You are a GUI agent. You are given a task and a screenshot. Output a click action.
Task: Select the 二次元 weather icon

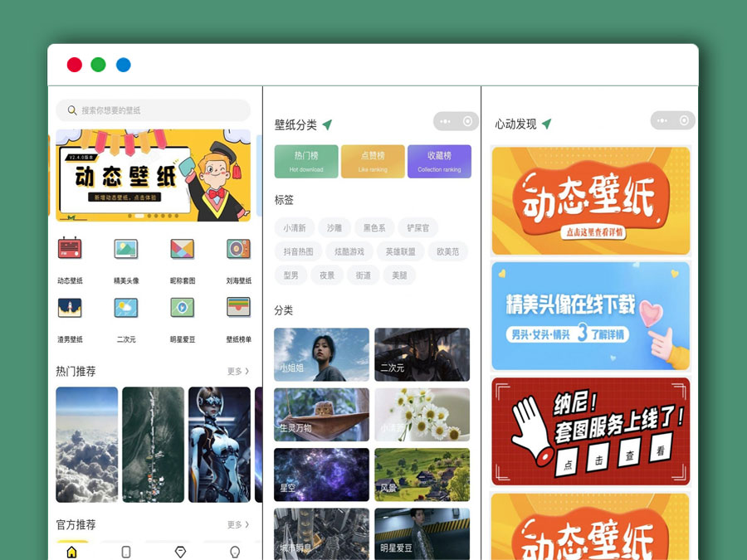125,309
